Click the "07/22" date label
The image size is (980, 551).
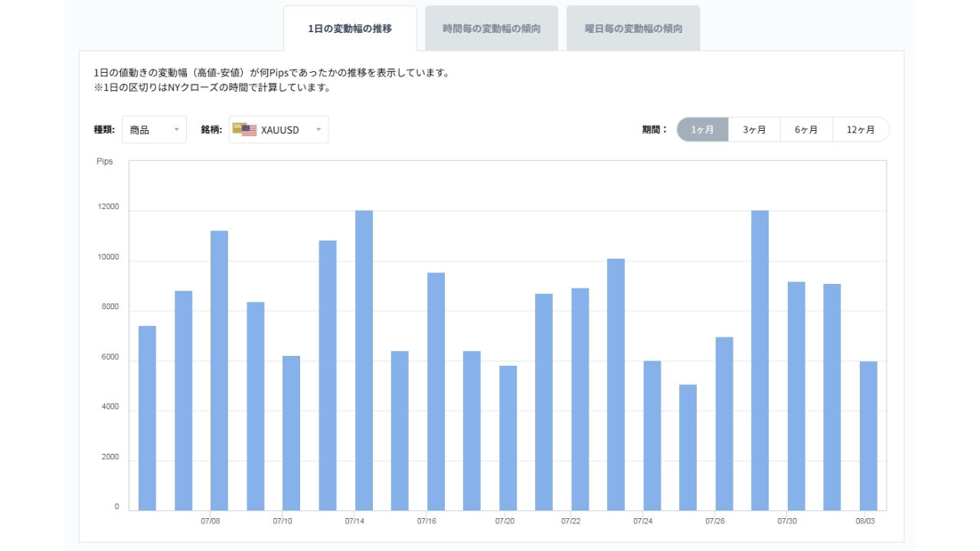(570, 521)
